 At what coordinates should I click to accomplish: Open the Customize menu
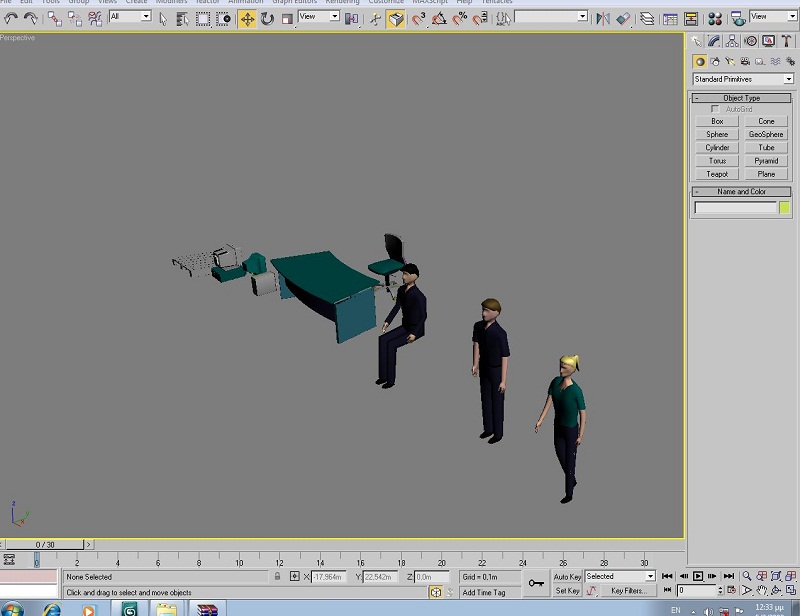[x=386, y=2]
